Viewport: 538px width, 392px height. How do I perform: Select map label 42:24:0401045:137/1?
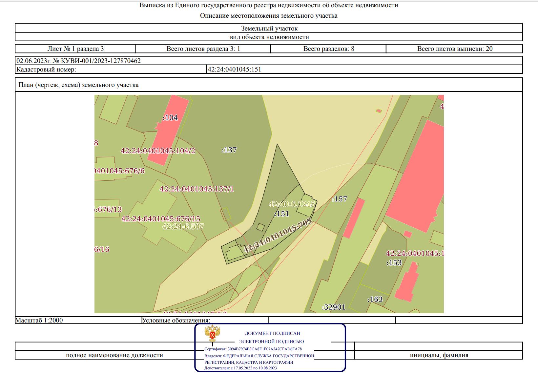coord(197,189)
